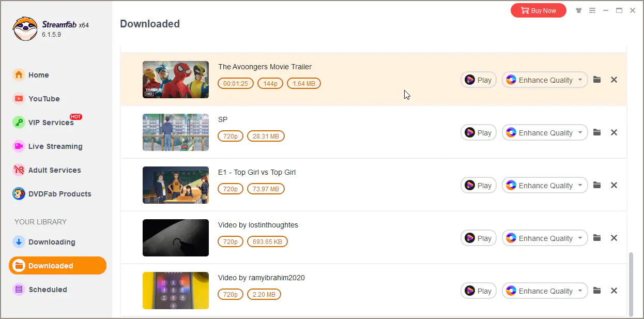Switch to the Downloading library tab

point(51,242)
